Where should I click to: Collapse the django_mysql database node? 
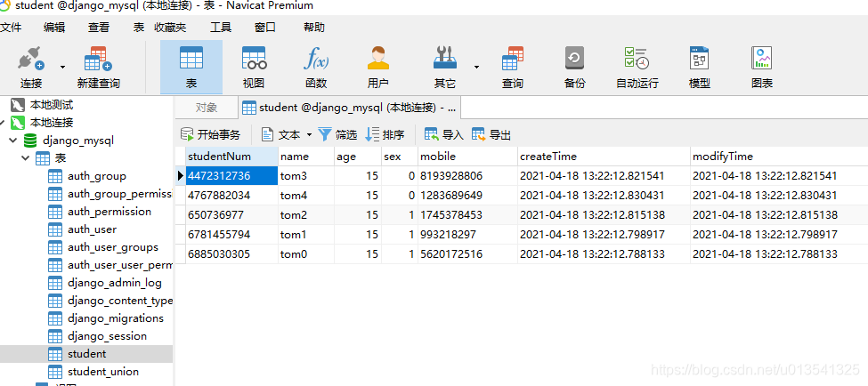pyautogui.click(x=13, y=141)
